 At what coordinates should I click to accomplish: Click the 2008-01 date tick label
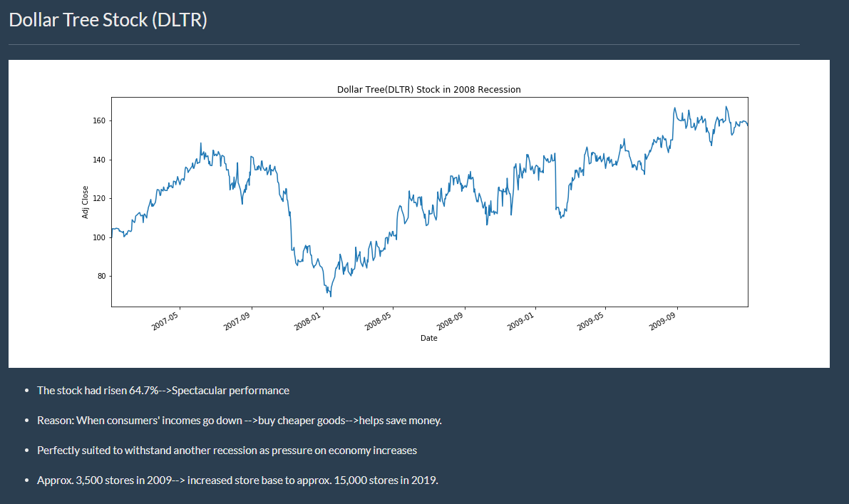pyautogui.click(x=307, y=322)
